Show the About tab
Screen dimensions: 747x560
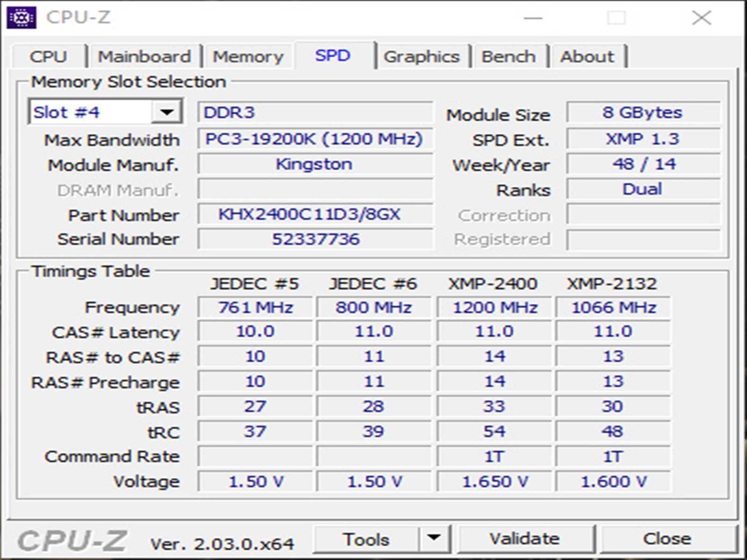(587, 56)
